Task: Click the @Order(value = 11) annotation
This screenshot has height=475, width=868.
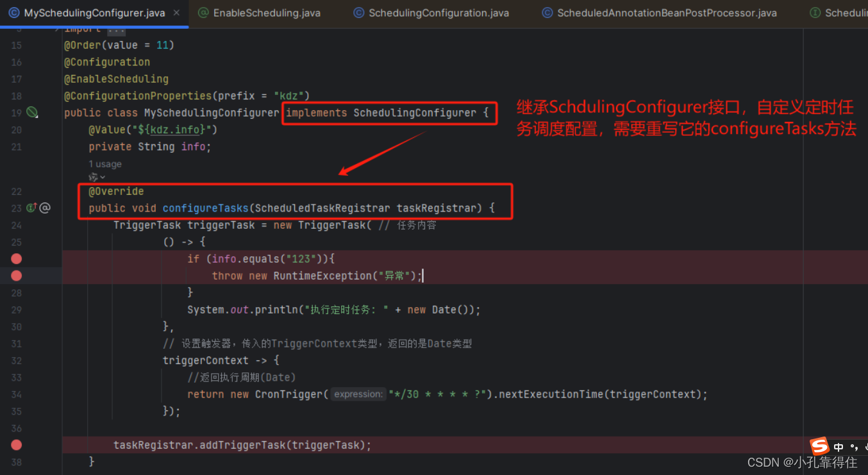Action: coord(119,45)
